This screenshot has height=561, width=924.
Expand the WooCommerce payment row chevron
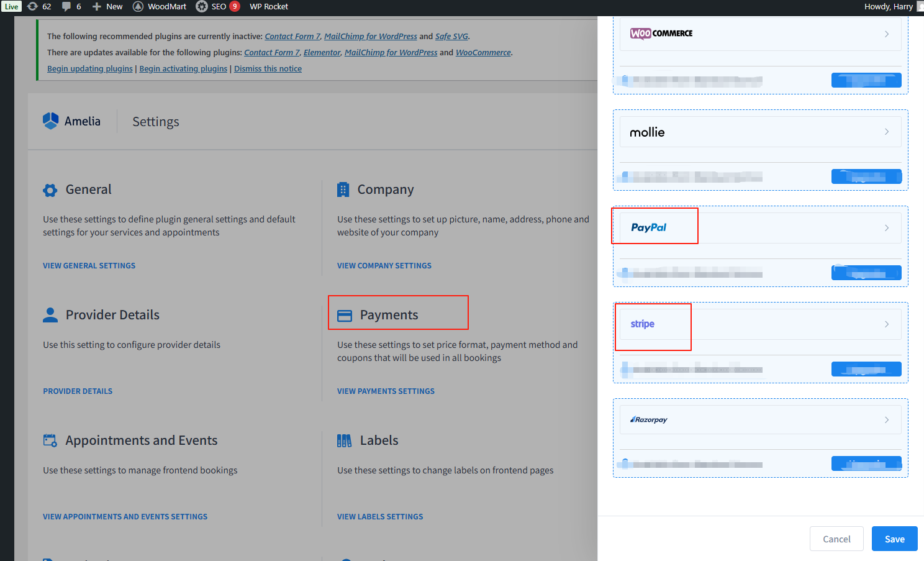click(887, 34)
